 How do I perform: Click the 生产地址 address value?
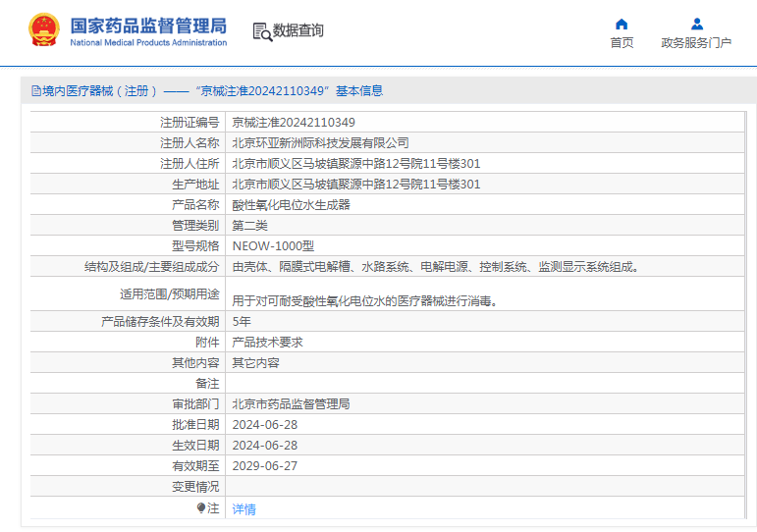[x=356, y=185]
